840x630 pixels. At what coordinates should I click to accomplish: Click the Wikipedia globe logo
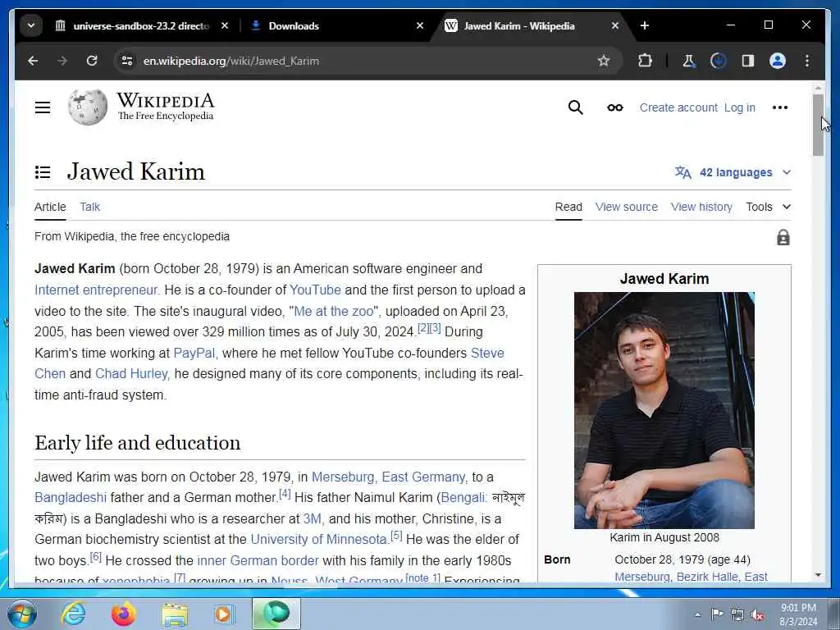click(87, 107)
